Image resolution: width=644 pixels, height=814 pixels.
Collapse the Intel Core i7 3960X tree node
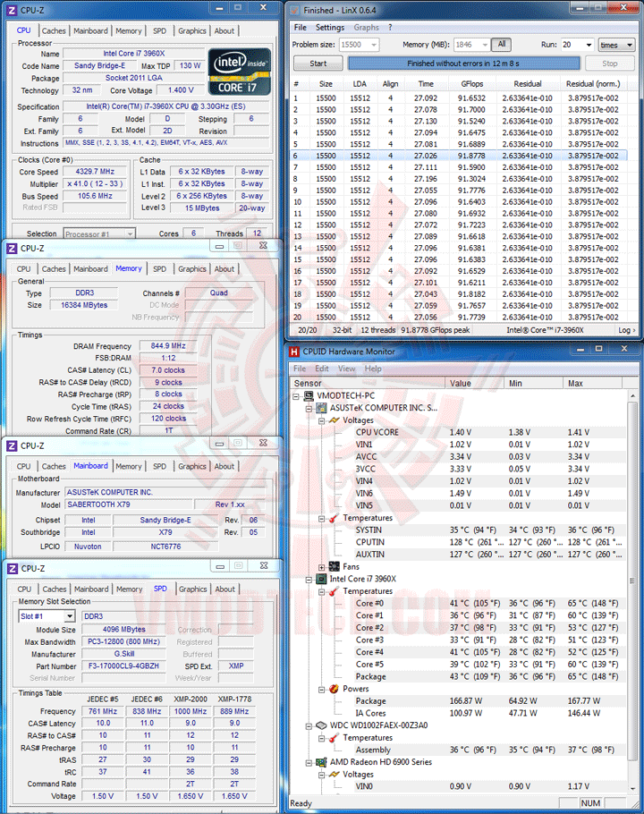pyautogui.click(x=309, y=580)
